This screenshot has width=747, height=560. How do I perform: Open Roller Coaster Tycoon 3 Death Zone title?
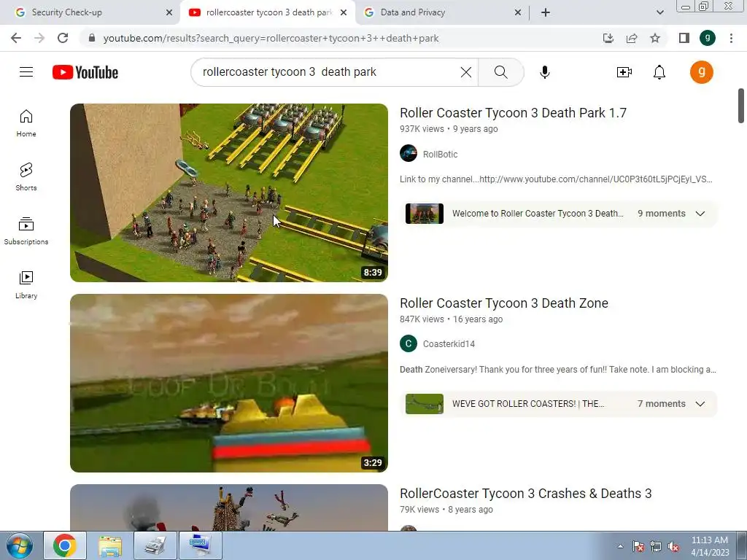click(504, 303)
